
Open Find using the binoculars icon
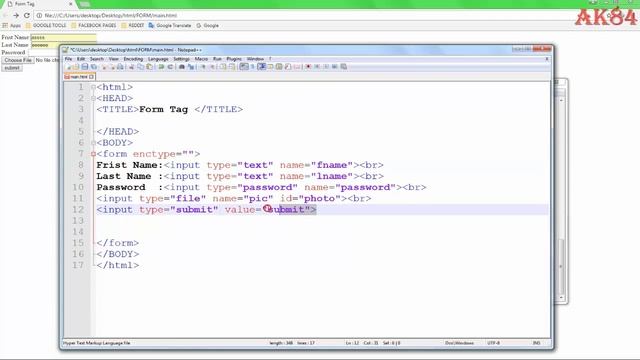coord(182,67)
